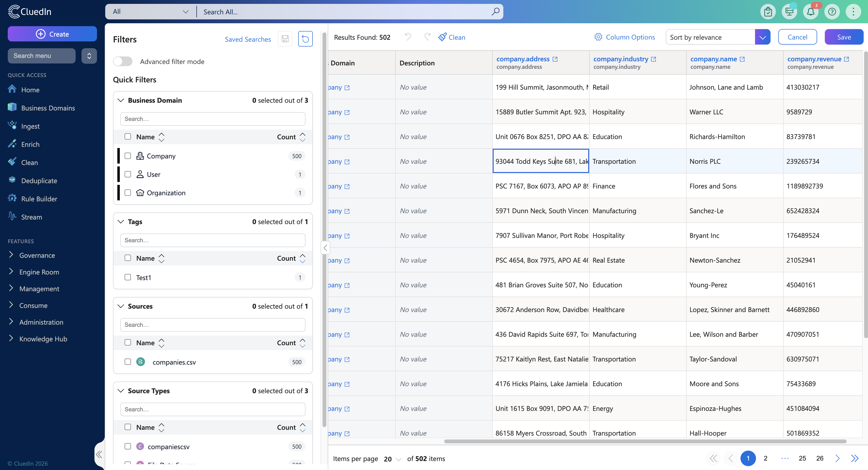868x470 pixels.
Task: Check the Company business domain checkbox
Action: coord(128,156)
